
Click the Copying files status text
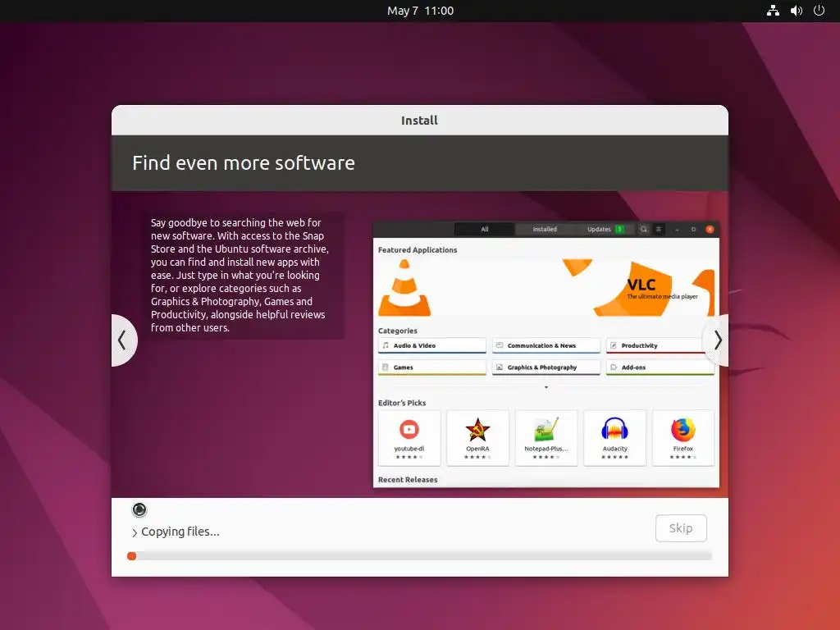pyautogui.click(x=180, y=532)
